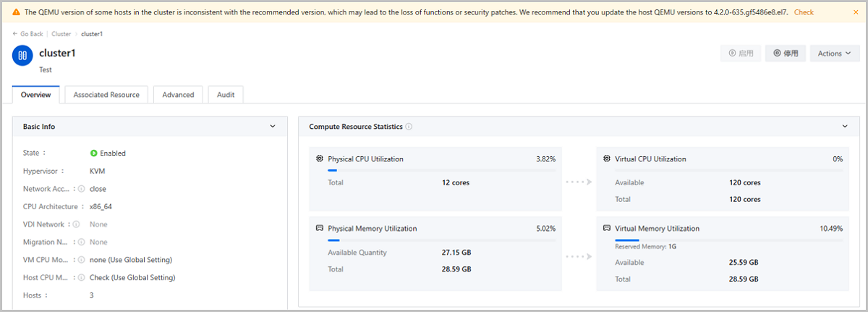Switch to the Associated Resource tab

tap(106, 95)
